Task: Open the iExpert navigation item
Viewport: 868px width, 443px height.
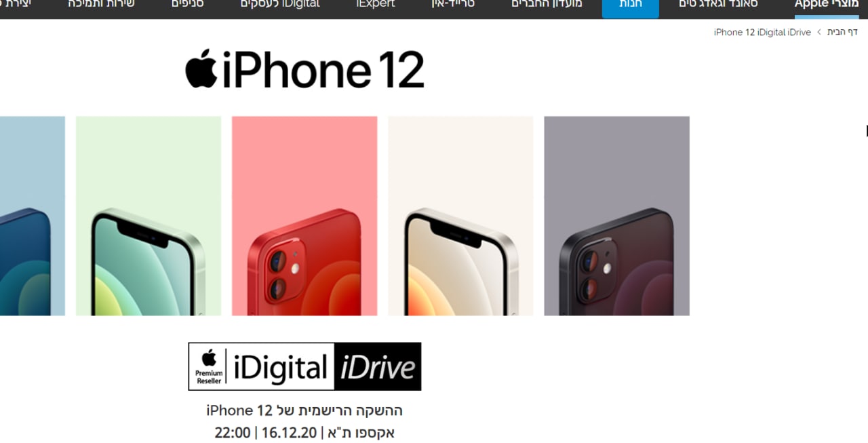Action: click(x=376, y=4)
